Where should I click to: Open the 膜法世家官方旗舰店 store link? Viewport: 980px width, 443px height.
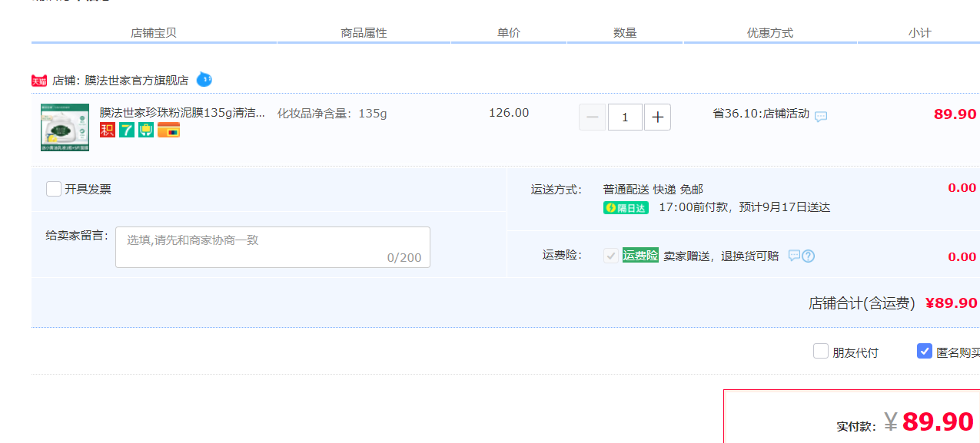pyautogui.click(x=136, y=80)
